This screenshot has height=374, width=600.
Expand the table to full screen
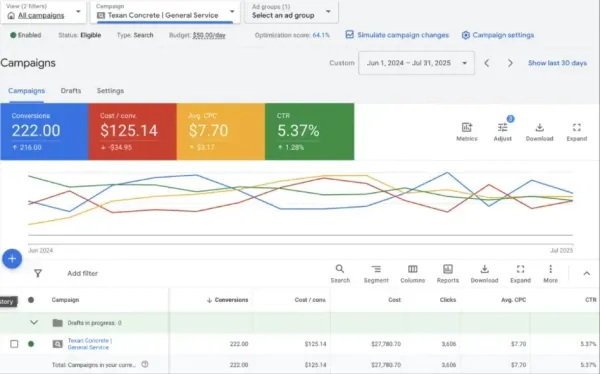click(520, 274)
